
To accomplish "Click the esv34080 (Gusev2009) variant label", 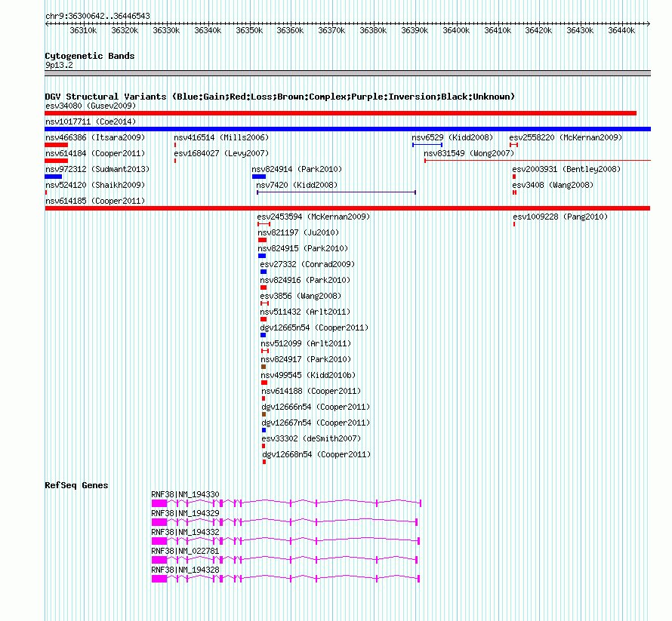I will coord(91,106).
